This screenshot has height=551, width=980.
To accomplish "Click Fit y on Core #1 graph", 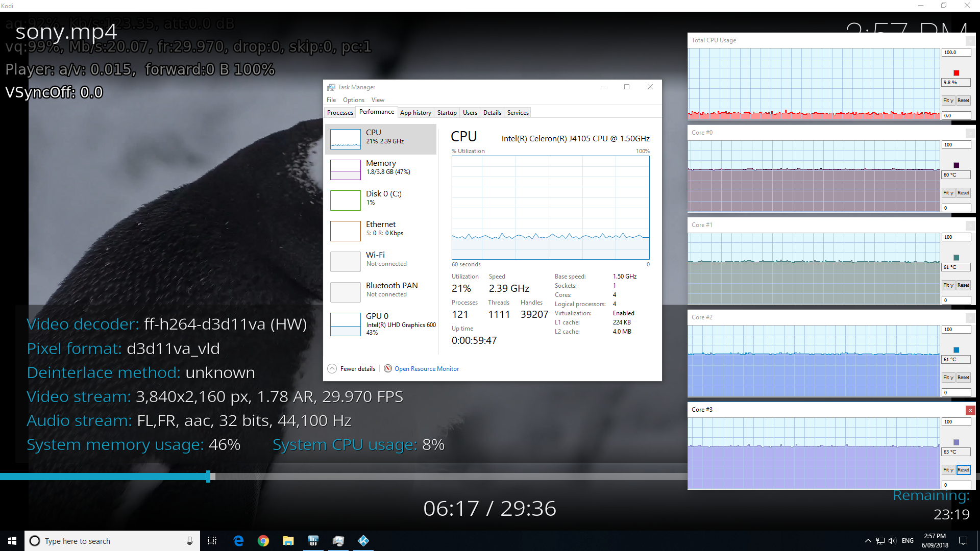I will pos(948,285).
